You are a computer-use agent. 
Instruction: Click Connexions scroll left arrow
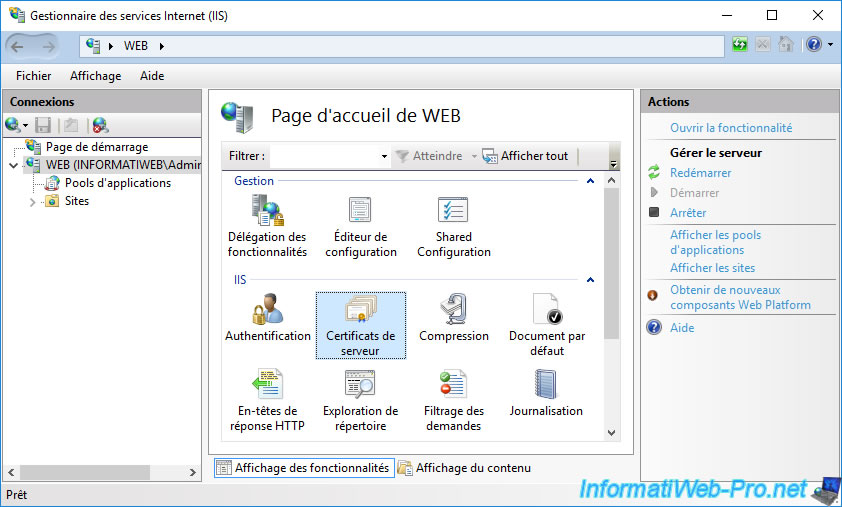tap(11, 472)
